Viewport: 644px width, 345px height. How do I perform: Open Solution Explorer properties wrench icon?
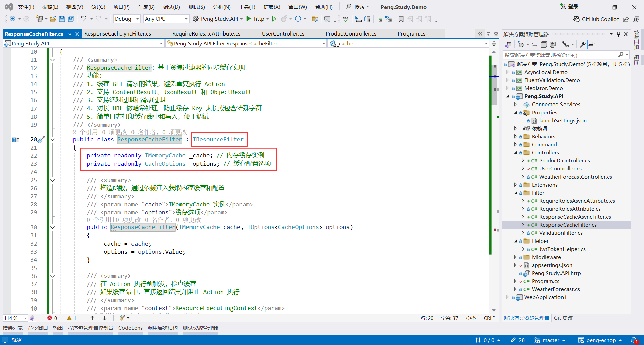pos(583,44)
